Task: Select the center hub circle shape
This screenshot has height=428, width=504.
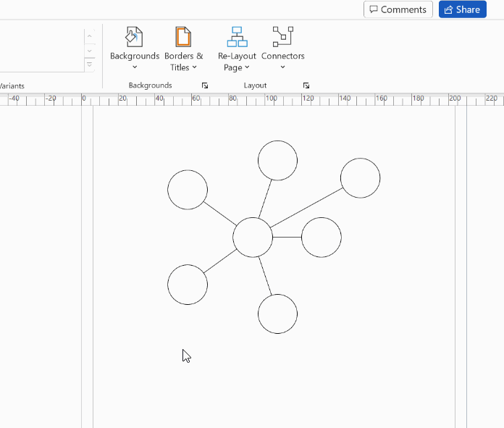Action: pyautogui.click(x=253, y=238)
